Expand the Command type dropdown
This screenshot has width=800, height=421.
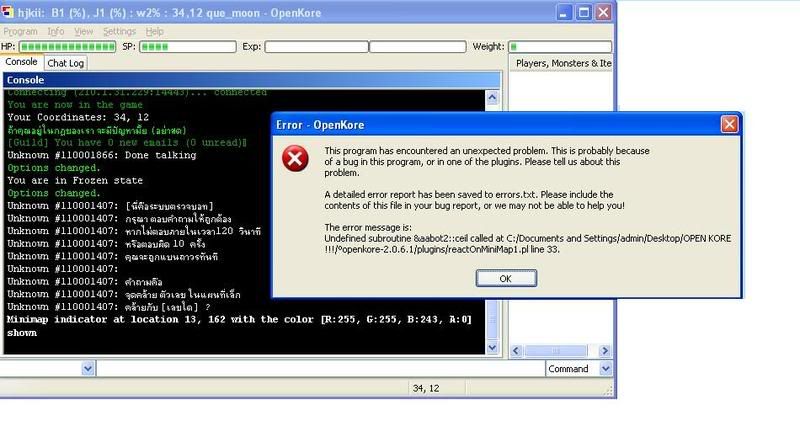tap(602, 369)
